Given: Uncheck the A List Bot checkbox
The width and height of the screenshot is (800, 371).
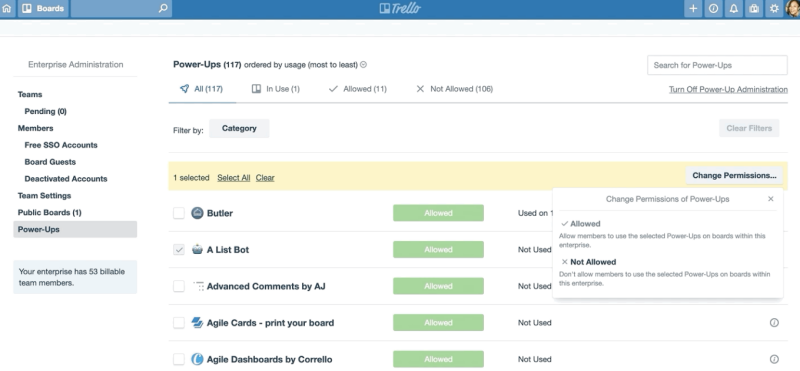Looking at the screenshot, I should (179, 250).
